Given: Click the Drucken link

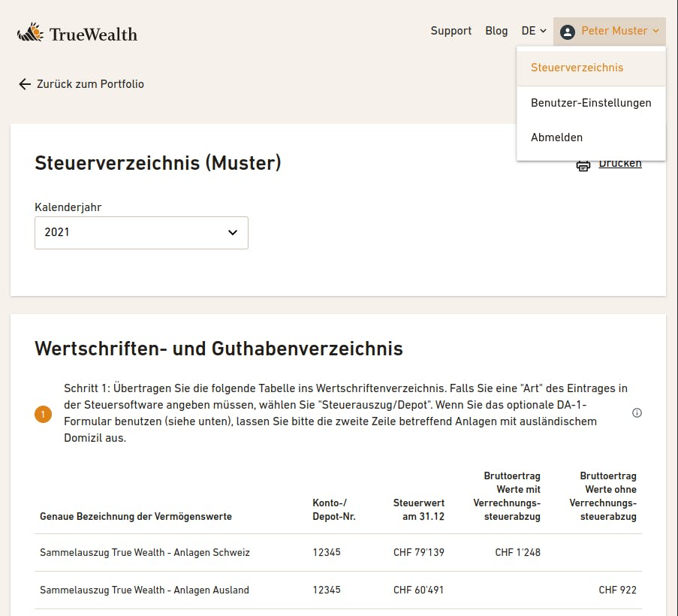Looking at the screenshot, I should coord(620,164).
